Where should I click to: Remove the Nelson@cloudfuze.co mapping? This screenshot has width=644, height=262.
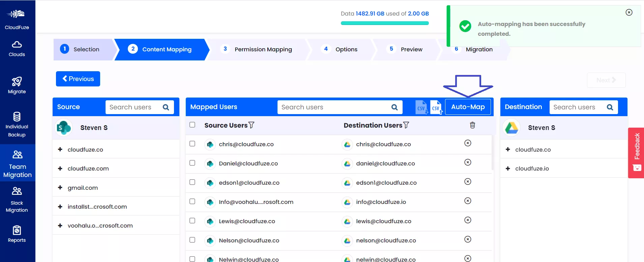pos(468,239)
